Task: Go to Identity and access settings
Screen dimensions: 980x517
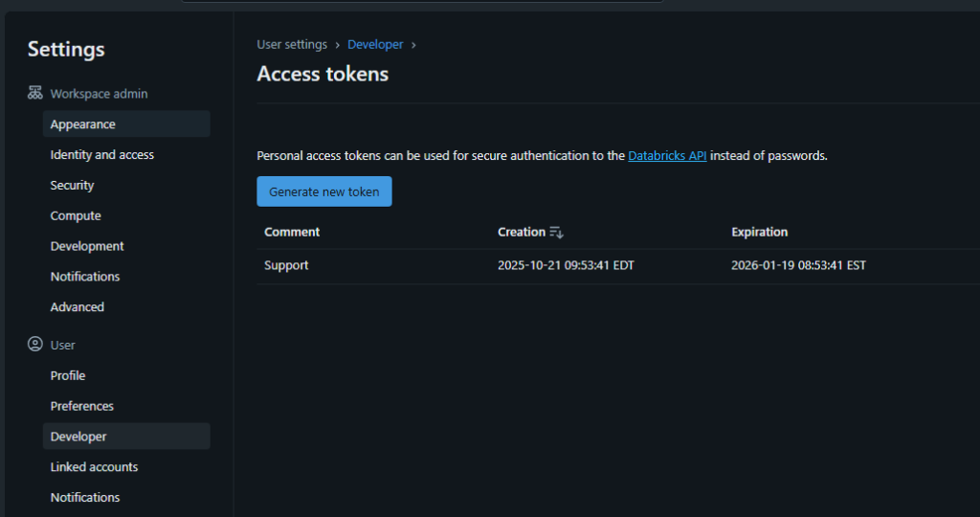Action: pyautogui.click(x=102, y=155)
